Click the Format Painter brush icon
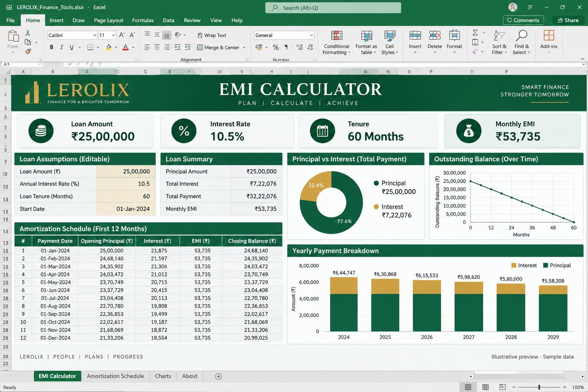The height and width of the screenshot is (392, 588). [x=28, y=51]
